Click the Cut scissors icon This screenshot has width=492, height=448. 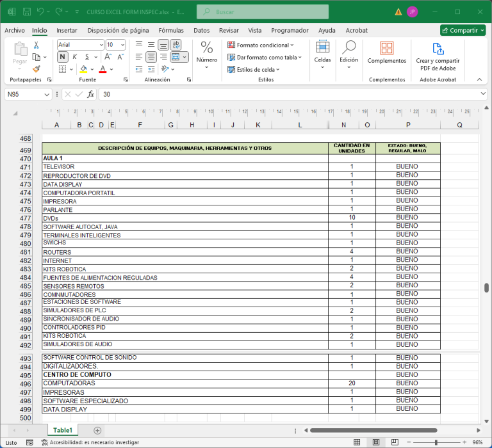[x=37, y=45]
